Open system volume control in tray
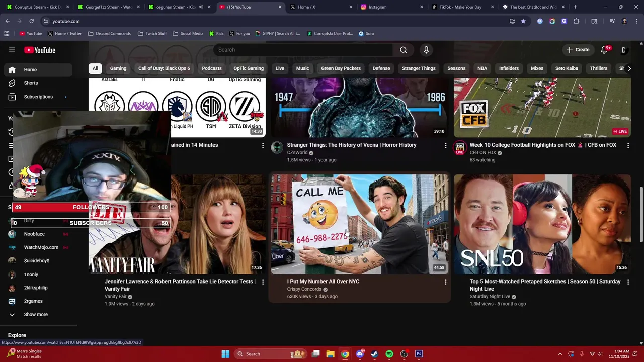Image resolution: width=644 pixels, height=362 pixels. click(x=600, y=354)
